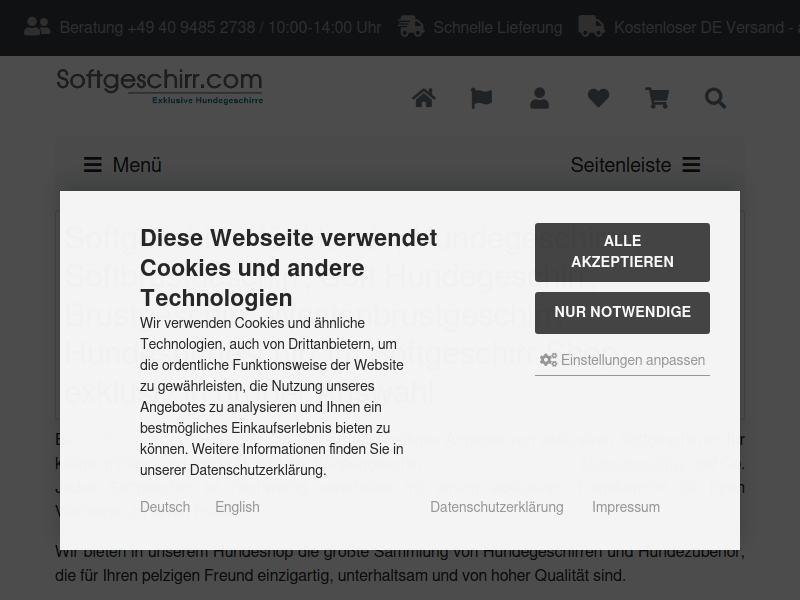Switch language to Deutsch

(165, 507)
